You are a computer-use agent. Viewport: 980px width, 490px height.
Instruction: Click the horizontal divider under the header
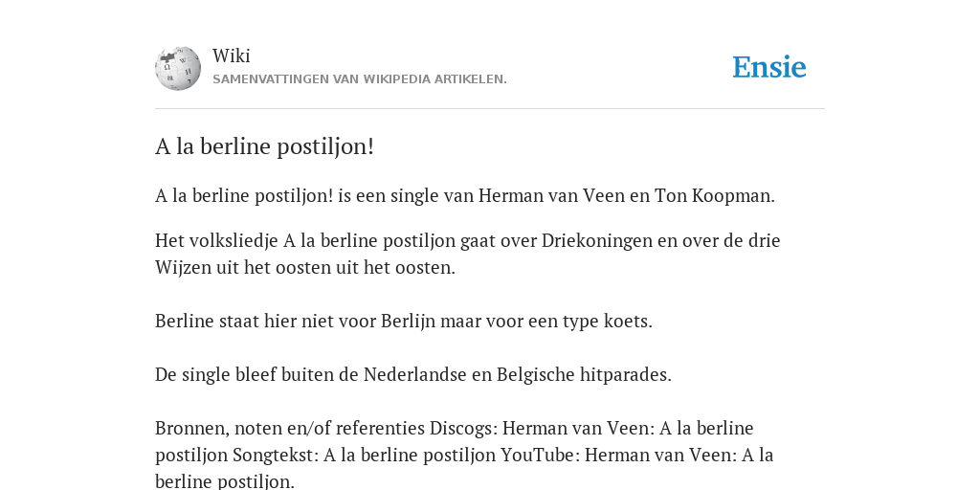pyautogui.click(x=490, y=109)
